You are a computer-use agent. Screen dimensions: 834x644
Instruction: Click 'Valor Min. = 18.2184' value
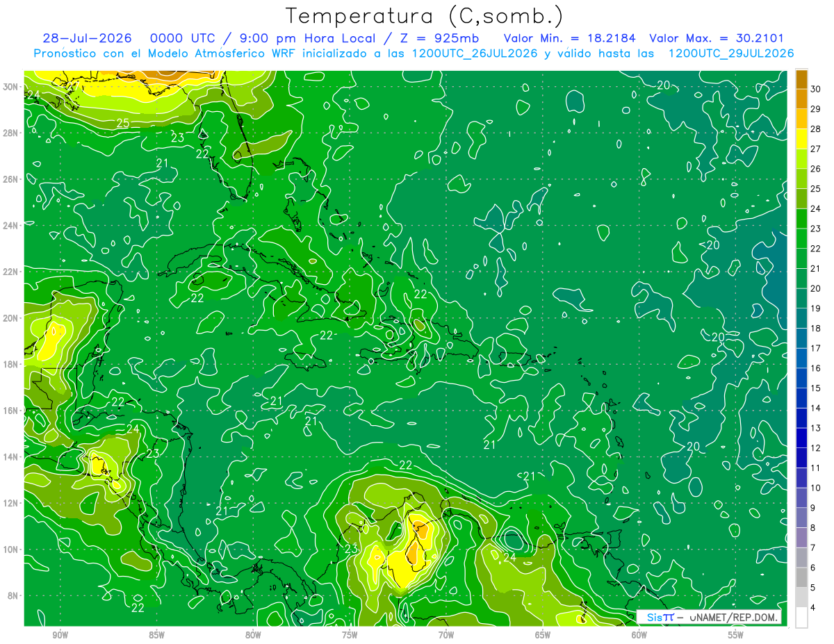coord(569,38)
